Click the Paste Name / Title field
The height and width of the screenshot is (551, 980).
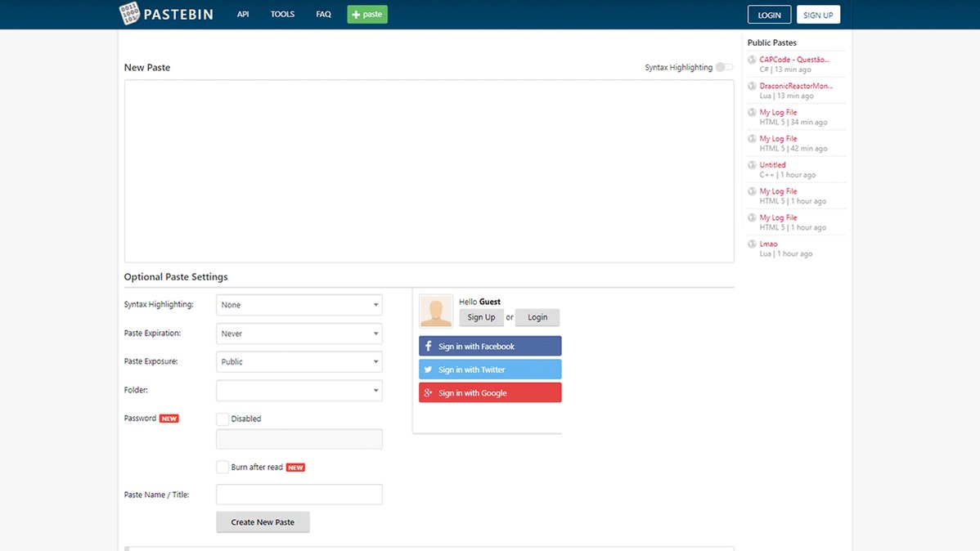pyautogui.click(x=299, y=494)
